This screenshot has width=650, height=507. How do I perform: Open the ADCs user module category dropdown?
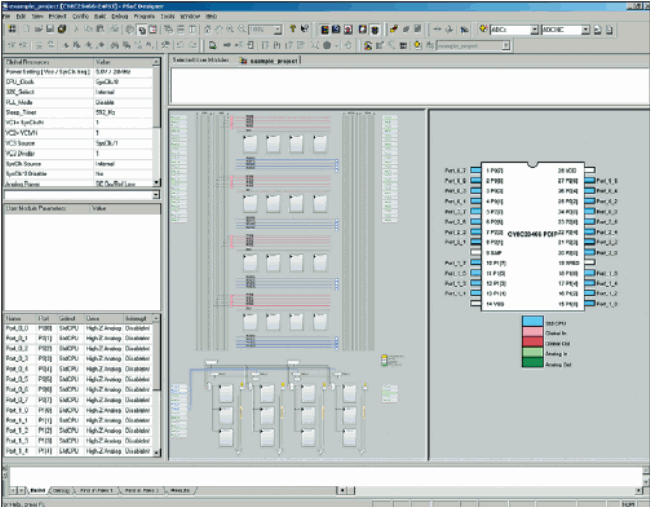(x=534, y=30)
